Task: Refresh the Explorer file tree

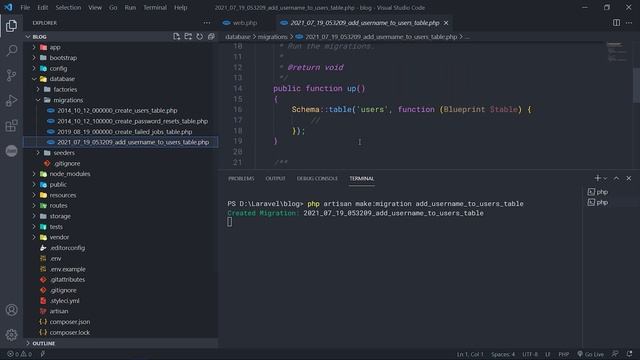Action: pos(200,37)
